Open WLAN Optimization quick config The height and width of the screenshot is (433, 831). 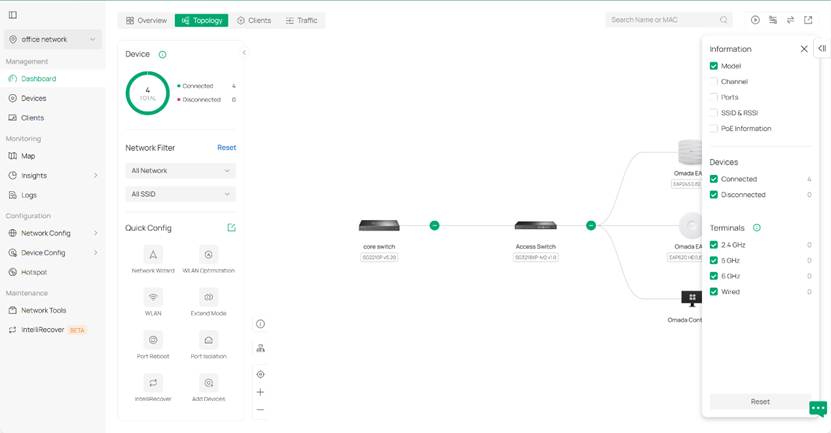click(208, 255)
